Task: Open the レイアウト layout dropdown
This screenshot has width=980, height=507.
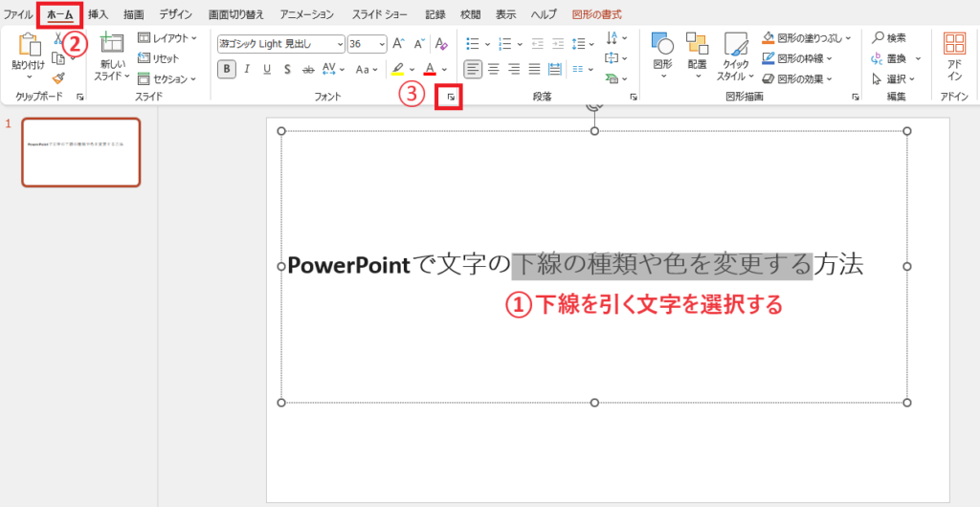Action: point(167,38)
